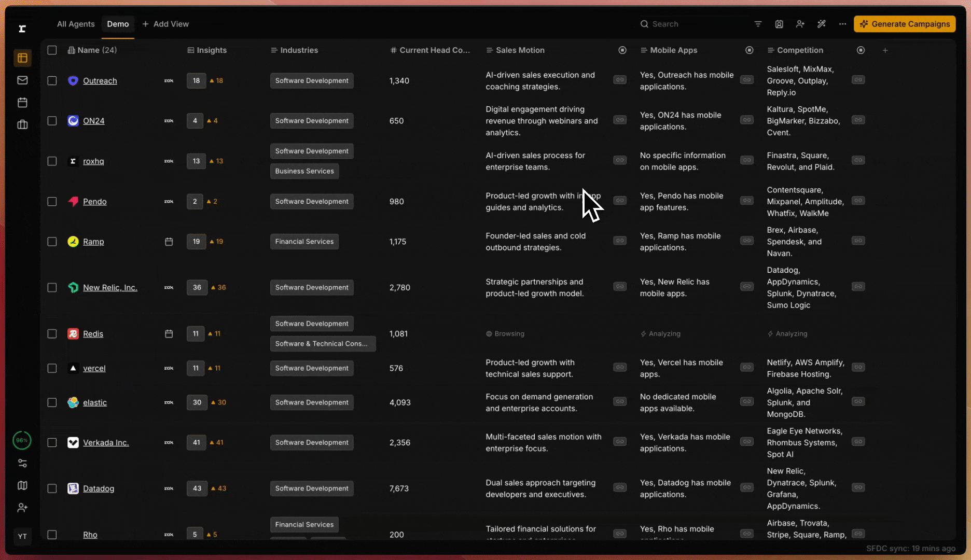
Task: Click the add user icon in sidebar
Action: click(22, 508)
